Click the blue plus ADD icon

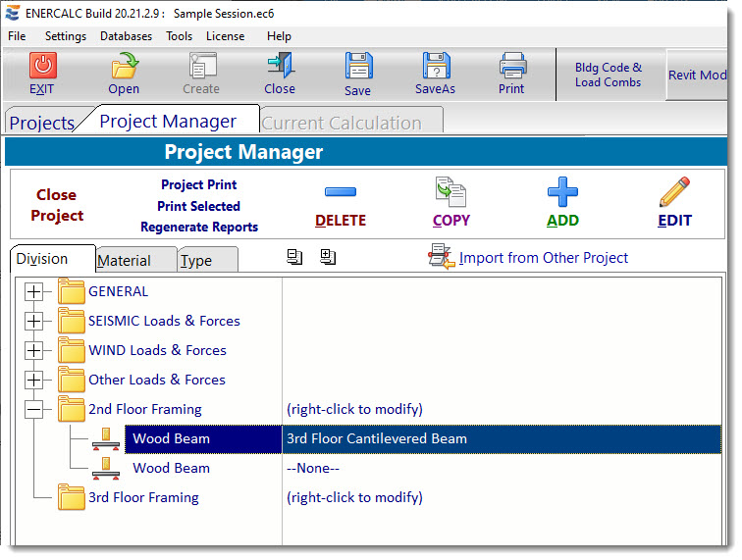click(562, 190)
